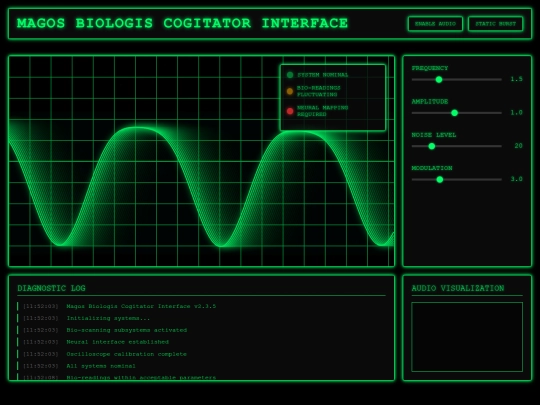Screen dimensions: 540x405
Task: Click the Frequency value 1.5
Action: pos(516,79)
